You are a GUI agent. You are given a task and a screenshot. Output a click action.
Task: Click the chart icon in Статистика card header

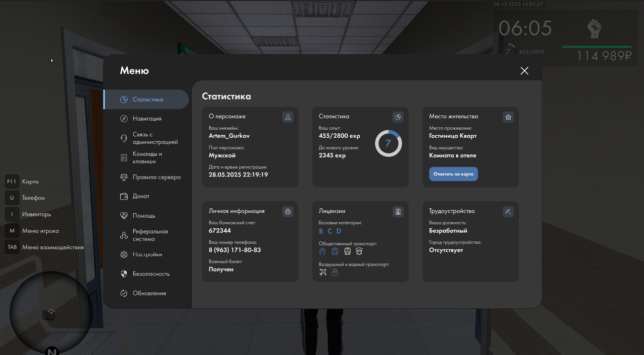398,117
